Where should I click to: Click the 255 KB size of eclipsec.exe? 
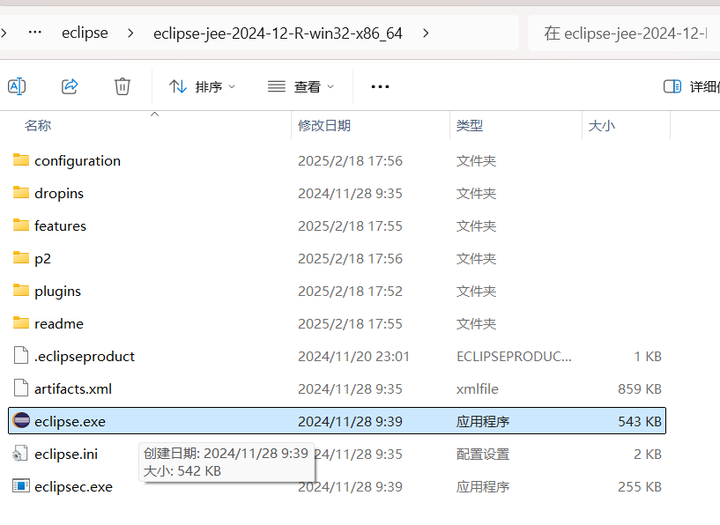coord(640,486)
